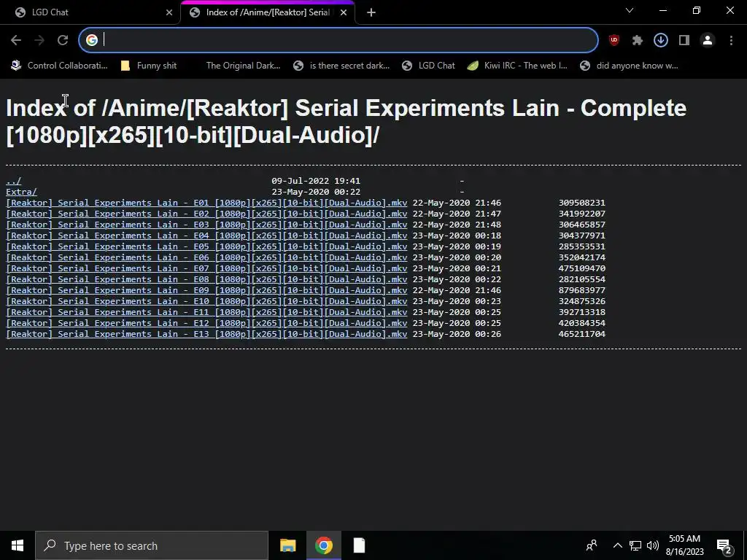Switch to the LGD Chat tab
Viewport: 747px width, 560px height.
click(90, 12)
